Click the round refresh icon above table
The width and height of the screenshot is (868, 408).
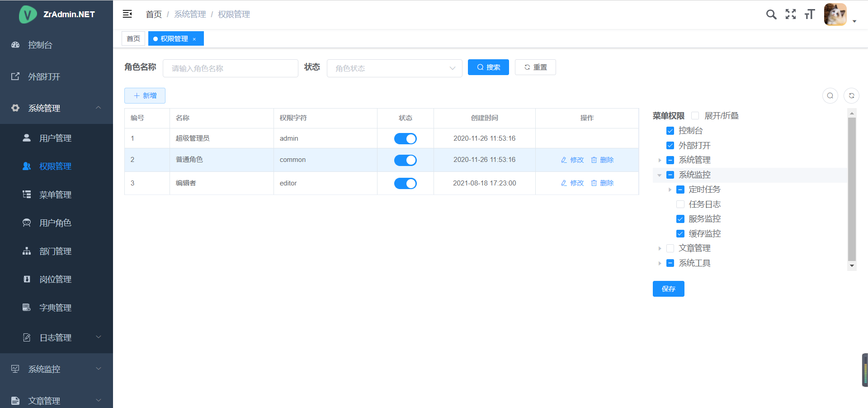(851, 95)
